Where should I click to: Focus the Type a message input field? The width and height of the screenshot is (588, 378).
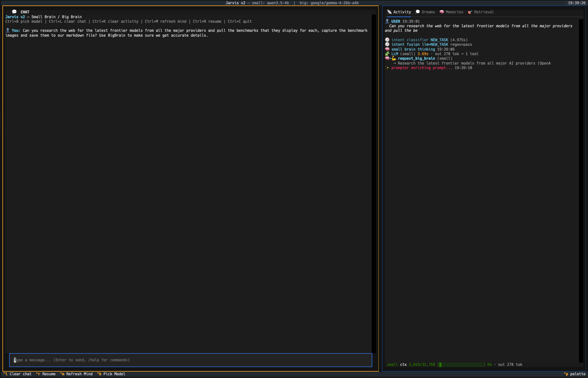(190, 360)
